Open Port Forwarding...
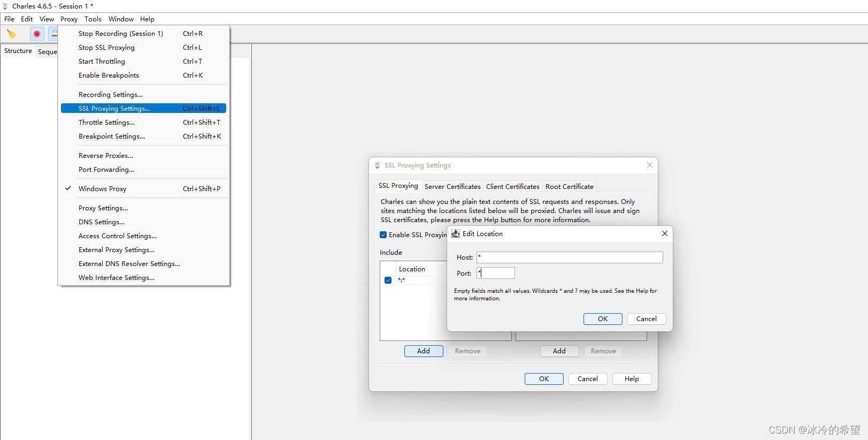Screen dimensions: 868x440 [144, 169]
